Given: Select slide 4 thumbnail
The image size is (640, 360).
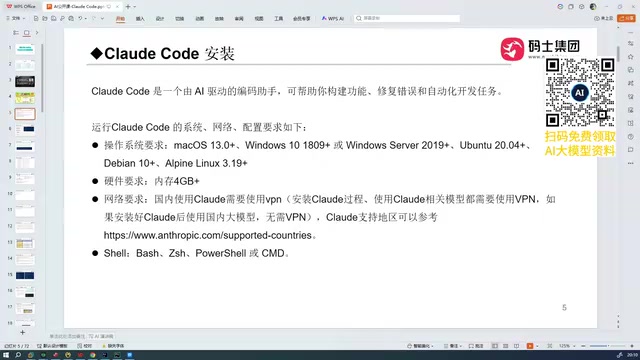Looking at the screenshot, I should point(25,98).
